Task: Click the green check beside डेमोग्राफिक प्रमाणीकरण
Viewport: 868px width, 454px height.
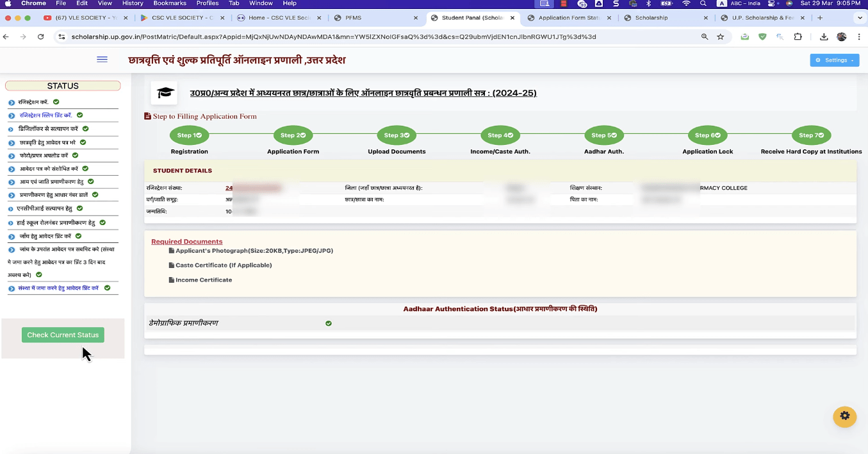Action: (x=329, y=323)
